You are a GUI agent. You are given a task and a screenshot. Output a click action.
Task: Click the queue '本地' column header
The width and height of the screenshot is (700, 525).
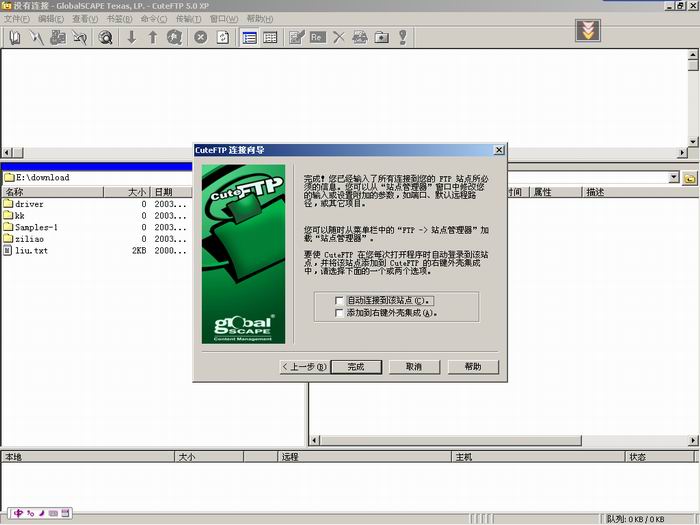(x=88, y=457)
